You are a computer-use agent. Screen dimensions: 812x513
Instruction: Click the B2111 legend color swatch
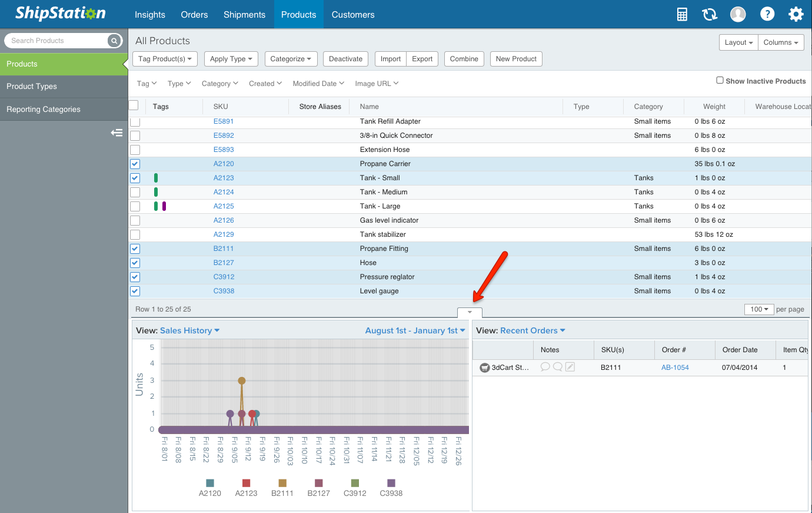(x=282, y=483)
